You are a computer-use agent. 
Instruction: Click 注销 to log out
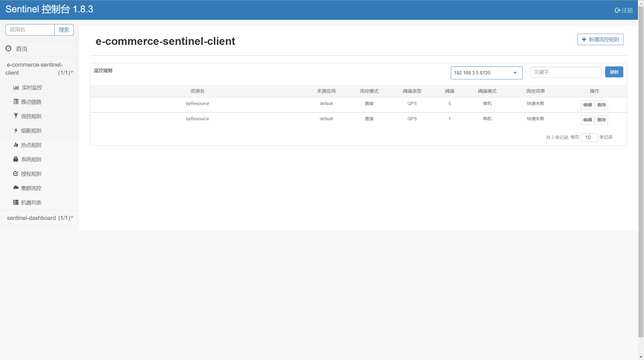(x=624, y=10)
